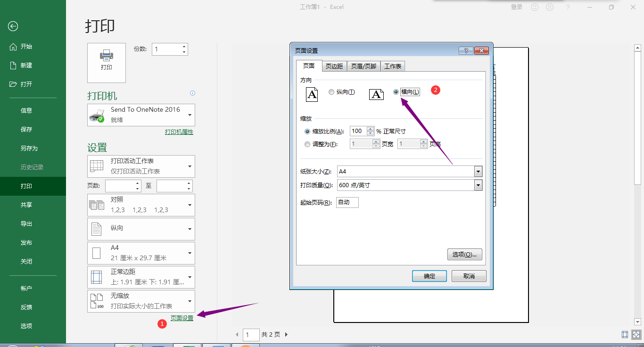Click the 确定 button to confirm

point(429,276)
